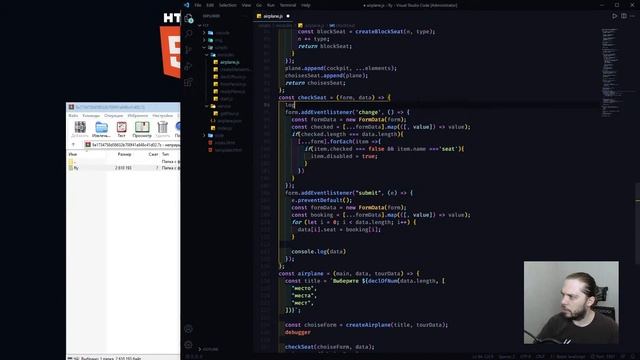The width and height of the screenshot is (640, 360).
Task: Sort WinRAR list by Сжат column
Action: coord(153,154)
